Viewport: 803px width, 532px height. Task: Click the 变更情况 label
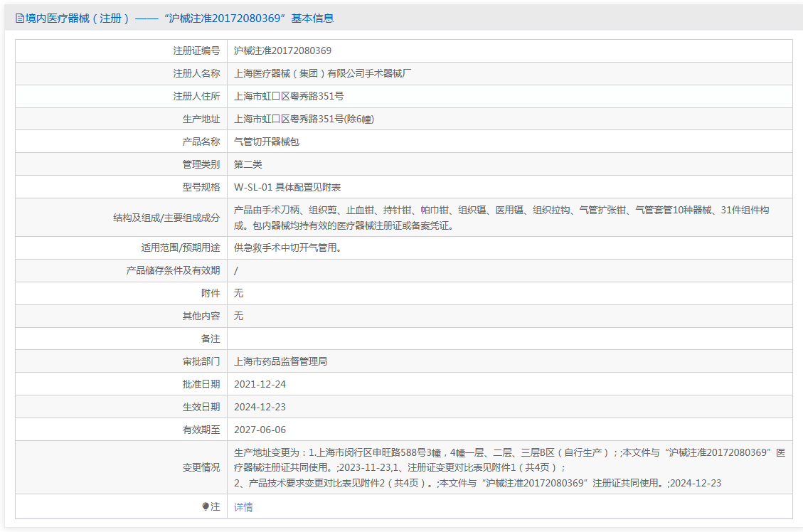tap(201, 467)
